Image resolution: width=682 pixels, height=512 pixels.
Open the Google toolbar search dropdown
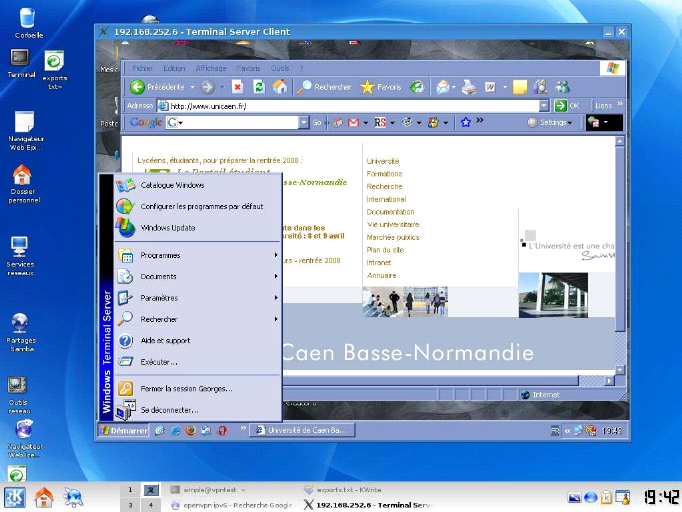pyautogui.click(x=303, y=123)
